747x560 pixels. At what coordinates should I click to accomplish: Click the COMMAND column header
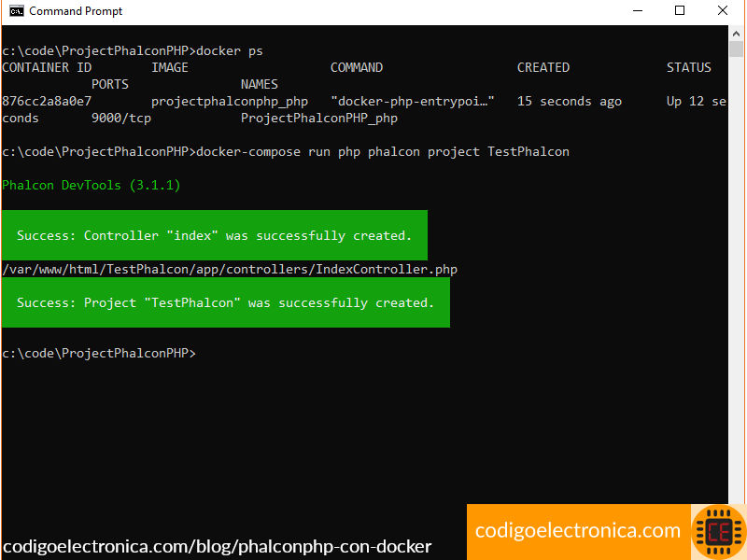click(357, 67)
